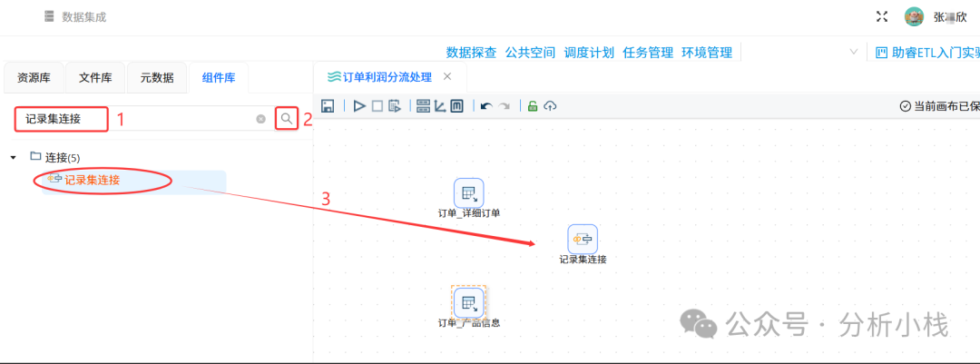Open the 数据探查 link
This screenshot has width=980, height=364.
point(471,53)
